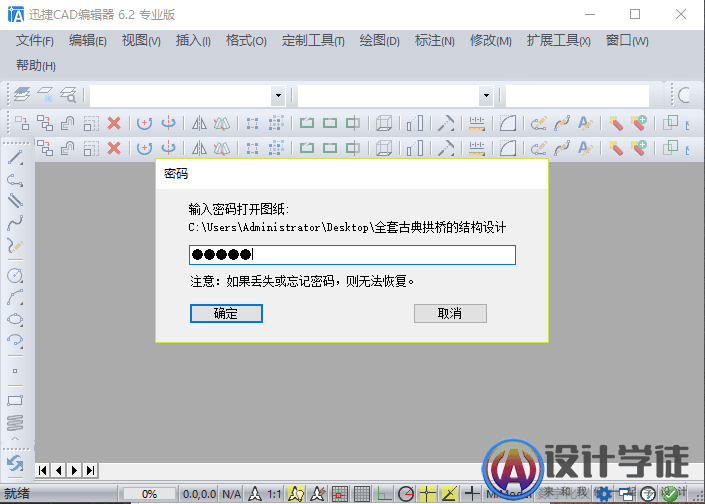Confirm password with 确定 button
Viewport: 705px width, 504px height.
(226, 313)
